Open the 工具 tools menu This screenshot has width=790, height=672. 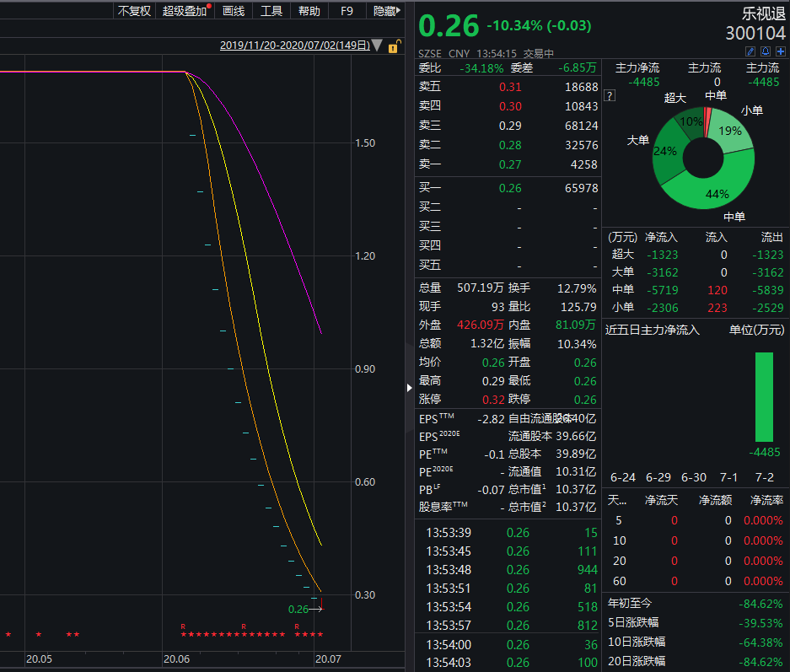tap(271, 11)
